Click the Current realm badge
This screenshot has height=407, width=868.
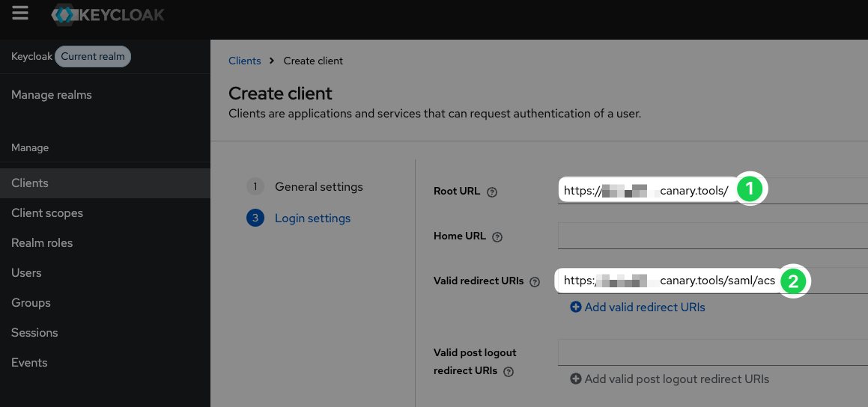pos(93,56)
